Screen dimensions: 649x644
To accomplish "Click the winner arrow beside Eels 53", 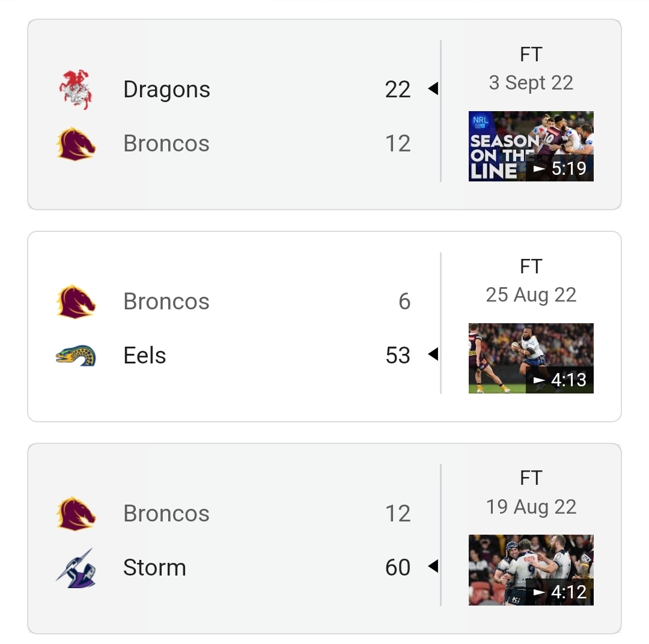I will tap(433, 354).
